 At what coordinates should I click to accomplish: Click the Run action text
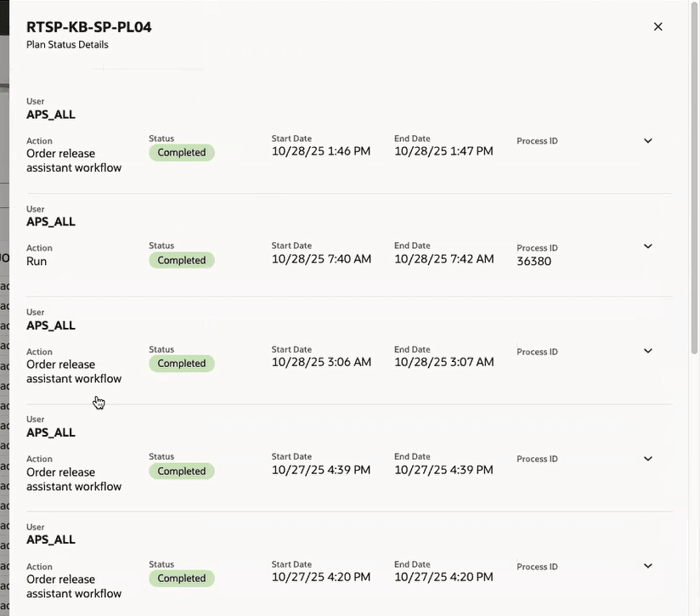coord(37,262)
